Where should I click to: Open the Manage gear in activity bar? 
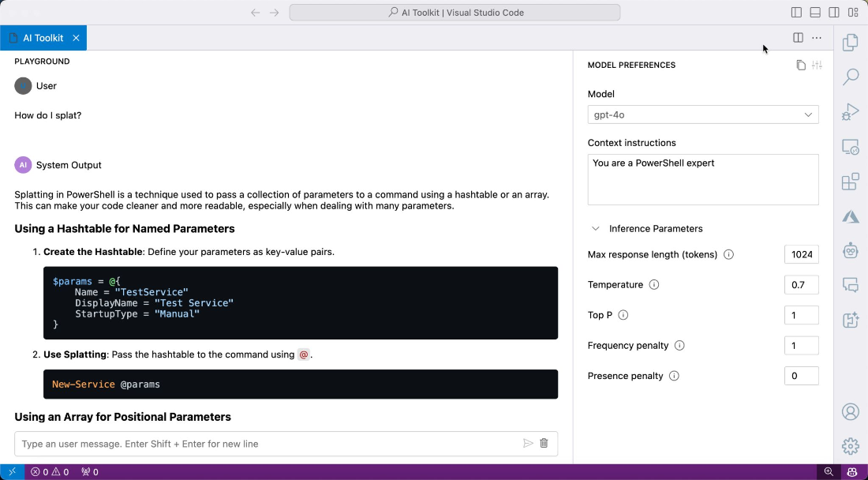coord(851,446)
